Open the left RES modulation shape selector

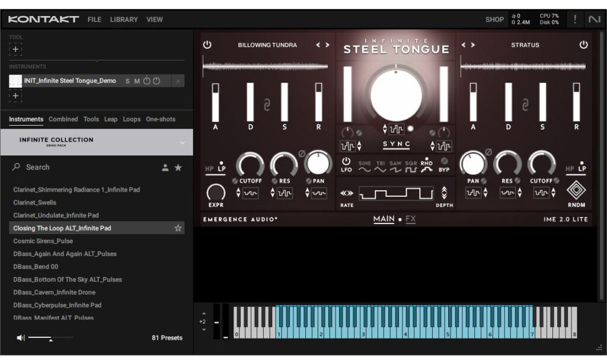285,193
